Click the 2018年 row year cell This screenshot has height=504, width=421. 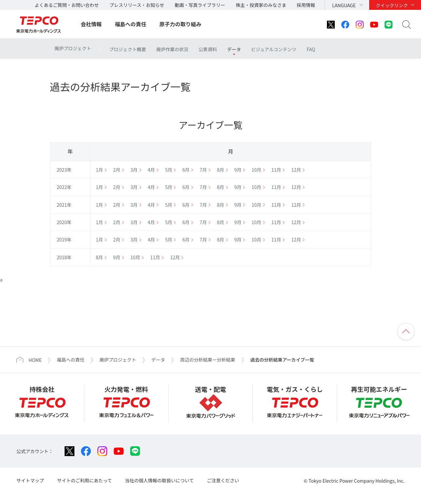click(70, 258)
